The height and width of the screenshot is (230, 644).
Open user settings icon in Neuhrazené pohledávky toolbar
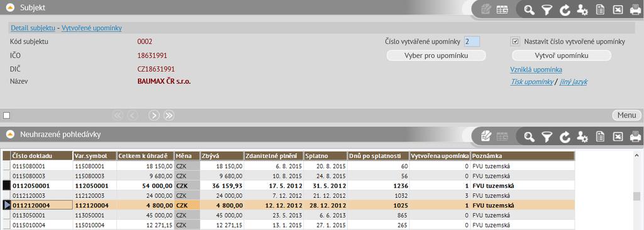coord(582,136)
